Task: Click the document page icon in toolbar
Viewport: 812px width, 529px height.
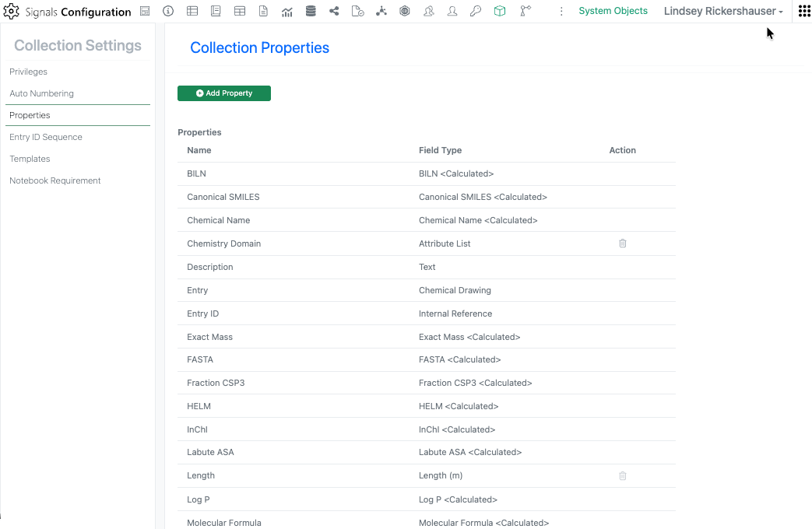Action: (264, 11)
